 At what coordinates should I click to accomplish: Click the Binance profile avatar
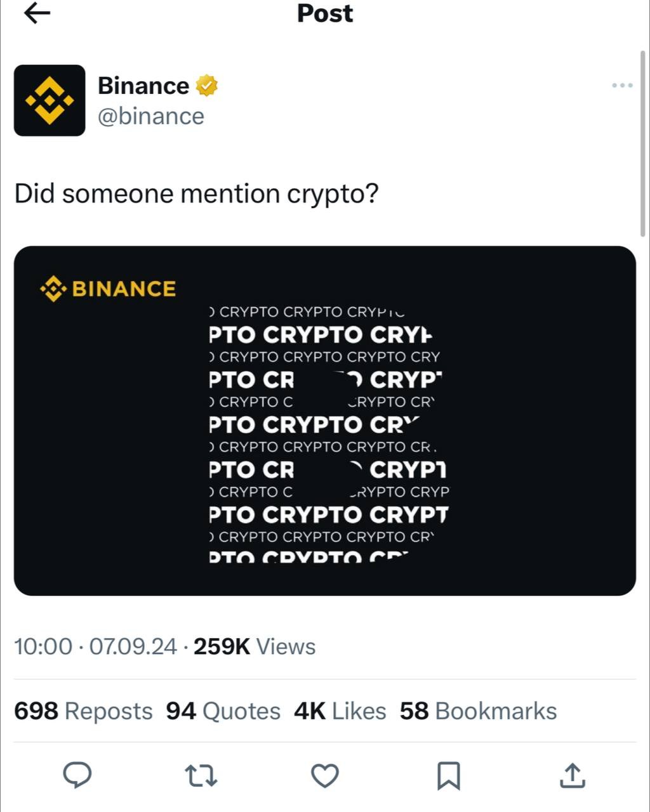(50, 100)
